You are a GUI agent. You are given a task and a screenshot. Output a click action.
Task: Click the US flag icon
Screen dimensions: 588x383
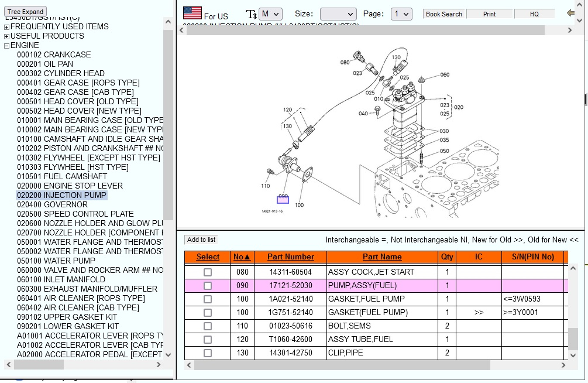pos(192,13)
